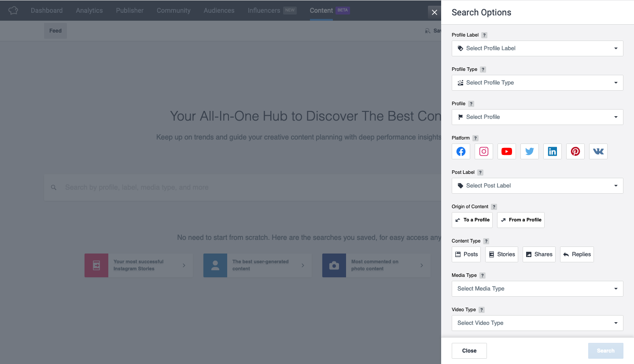Screen dimensions: 634x364
Task: Expand the photo content card chevron
Action: [422, 265]
